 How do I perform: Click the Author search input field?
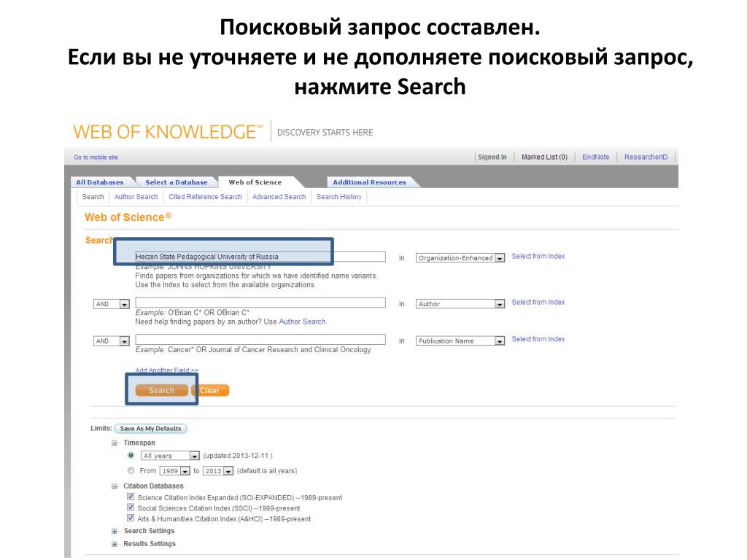pyautogui.click(x=260, y=303)
